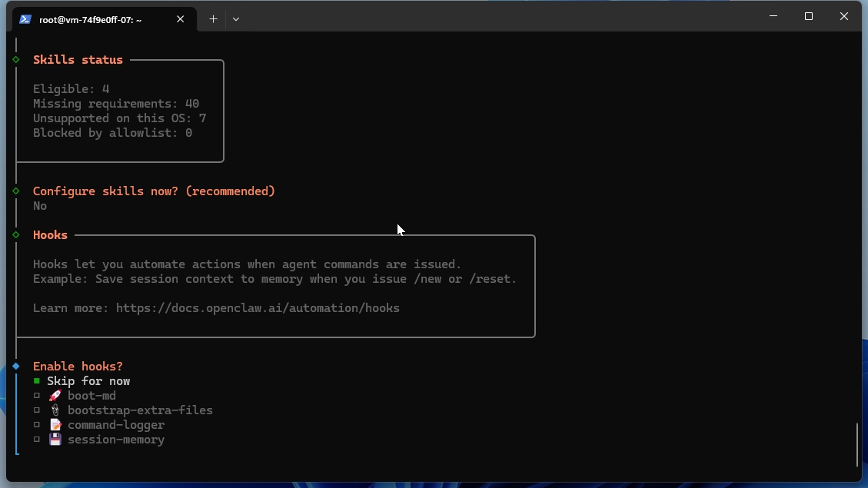Click the diamond next to Configure skills now
The height and width of the screenshot is (488, 868).
point(15,191)
